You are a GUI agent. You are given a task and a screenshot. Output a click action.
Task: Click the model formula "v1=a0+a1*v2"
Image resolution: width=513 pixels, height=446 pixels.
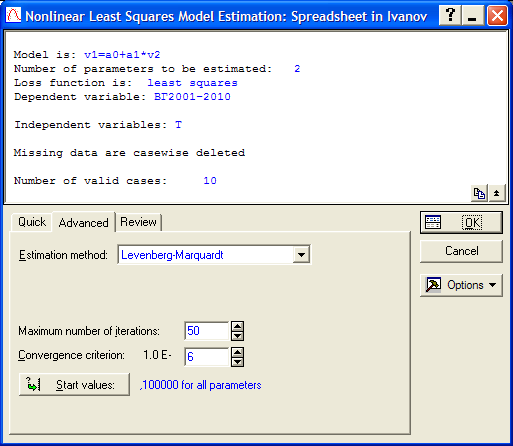122,55
